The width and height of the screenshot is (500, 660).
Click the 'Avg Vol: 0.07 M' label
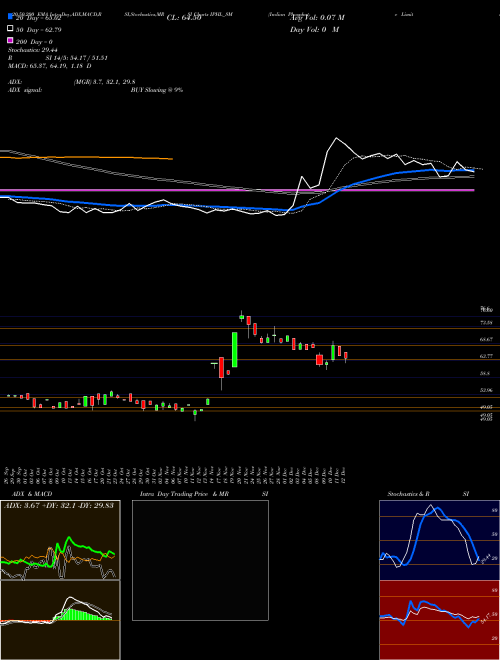[x=317, y=18]
